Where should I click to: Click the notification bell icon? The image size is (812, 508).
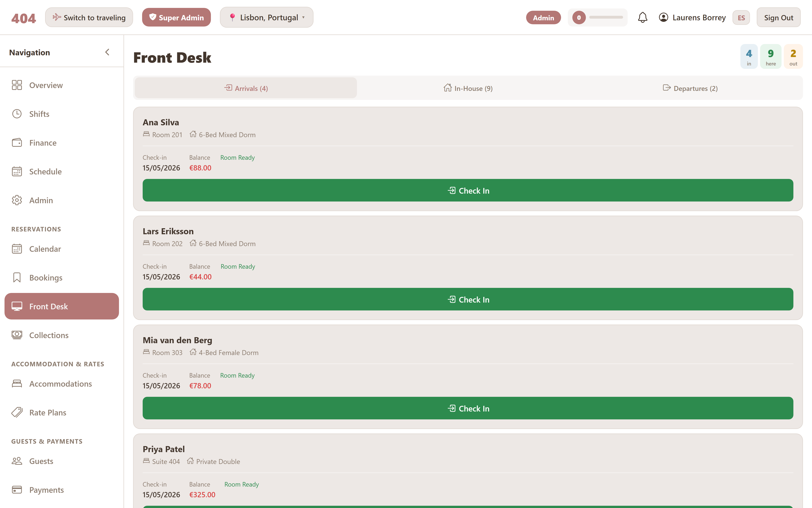click(642, 17)
